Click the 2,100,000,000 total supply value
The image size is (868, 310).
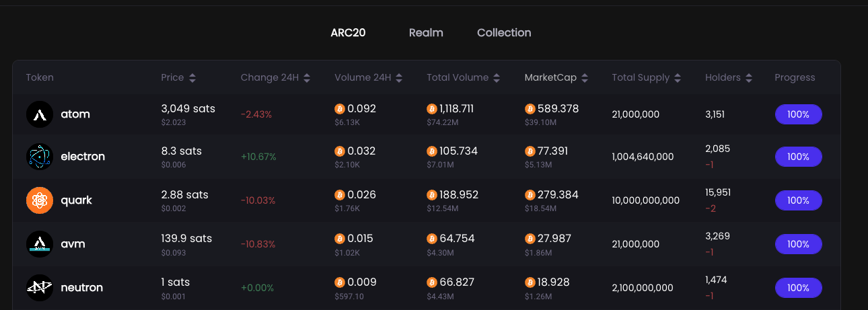(x=643, y=288)
